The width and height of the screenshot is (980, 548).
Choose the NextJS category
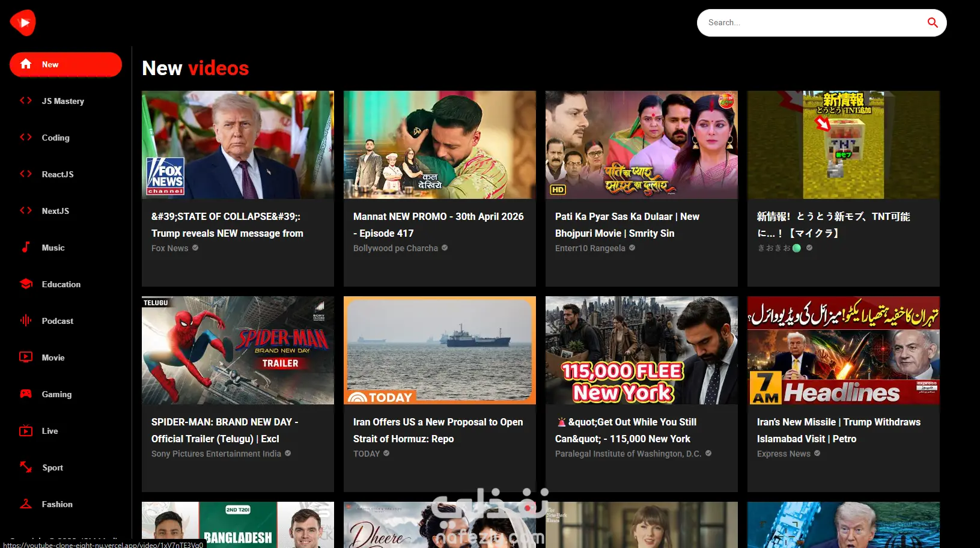(x=65, y=211)
